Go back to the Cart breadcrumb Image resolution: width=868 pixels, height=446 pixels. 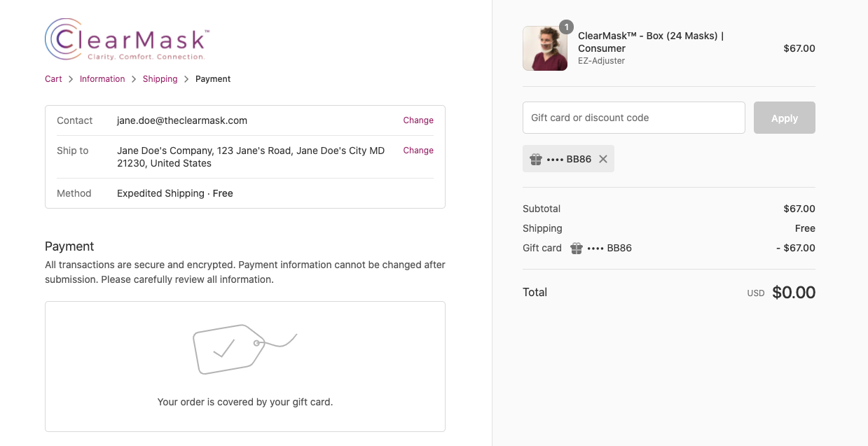coord(53,79)
